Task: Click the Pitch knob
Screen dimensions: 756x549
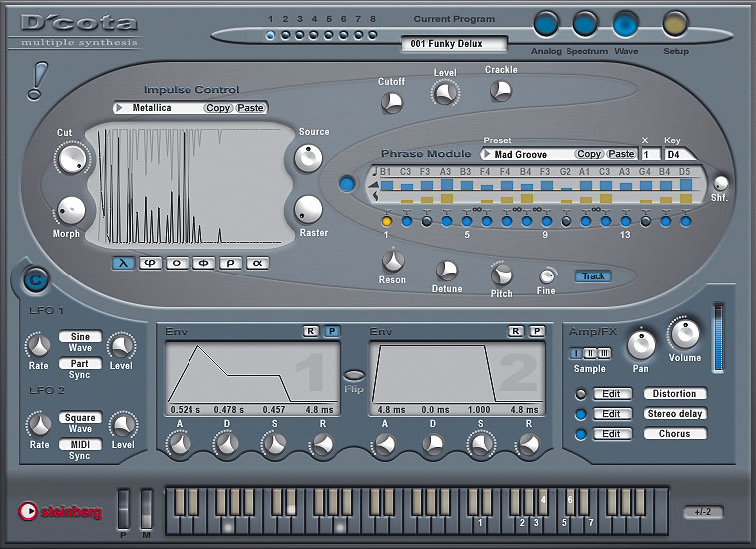Action: (501, 274)
